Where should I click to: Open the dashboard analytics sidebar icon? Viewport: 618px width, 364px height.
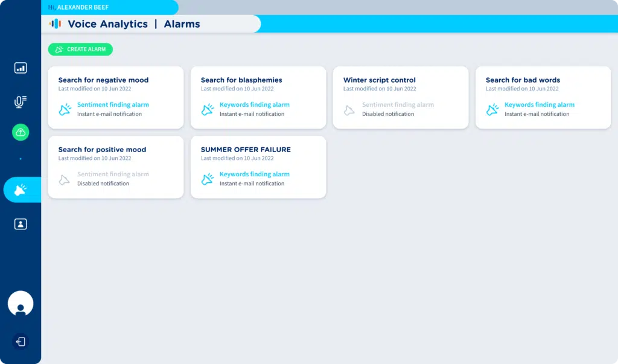coord(21,68)
